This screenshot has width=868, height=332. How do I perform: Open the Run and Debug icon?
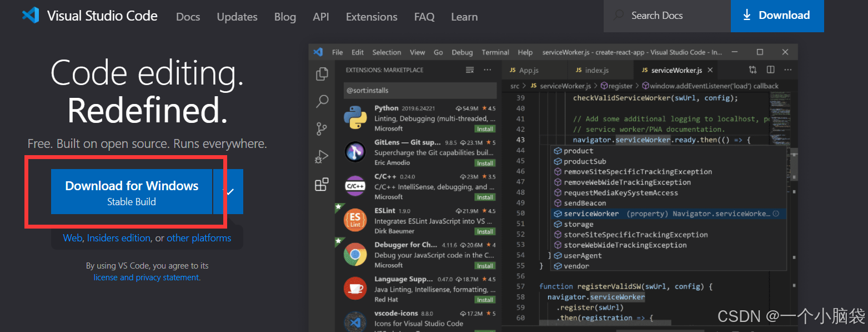point(322,157)
